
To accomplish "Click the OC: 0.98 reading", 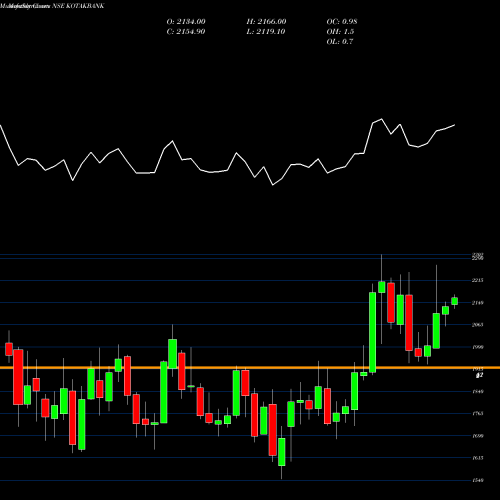I will coord(342,22).
